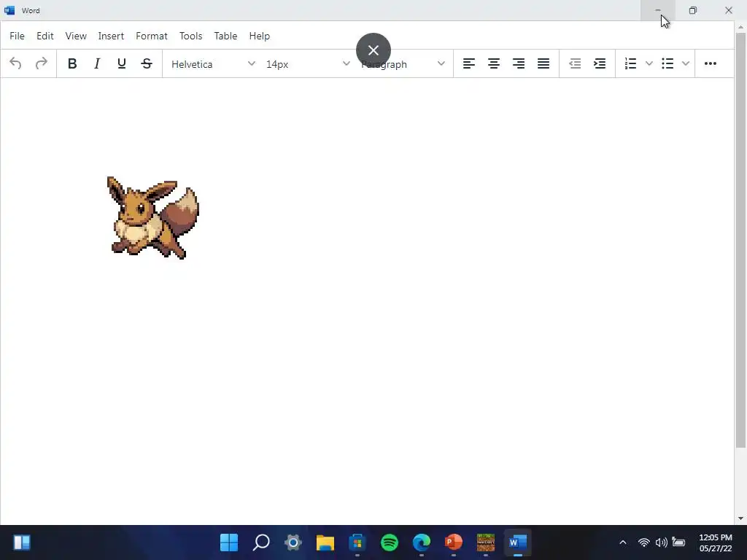Open the View menu

(76, 36)
